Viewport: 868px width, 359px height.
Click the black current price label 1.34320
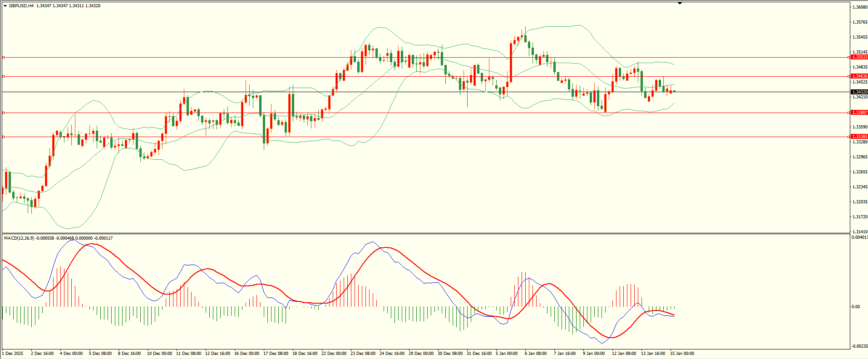tap(859, 92)
